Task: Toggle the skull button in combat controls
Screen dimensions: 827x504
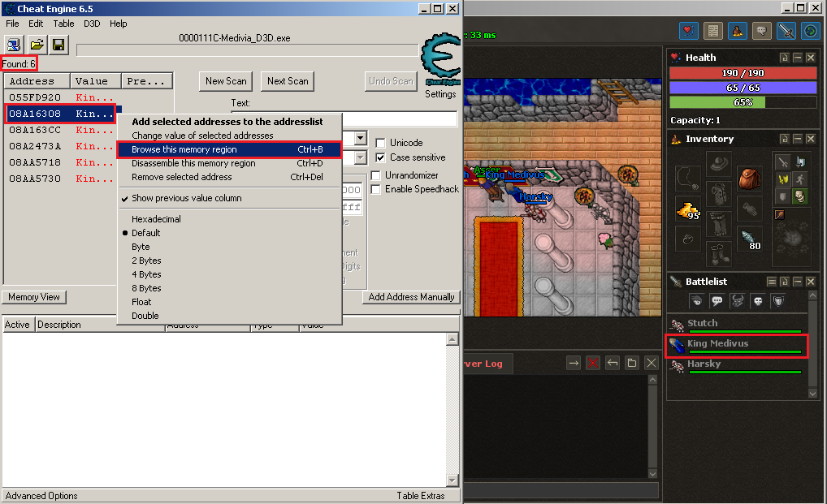Action: point(800,197)
